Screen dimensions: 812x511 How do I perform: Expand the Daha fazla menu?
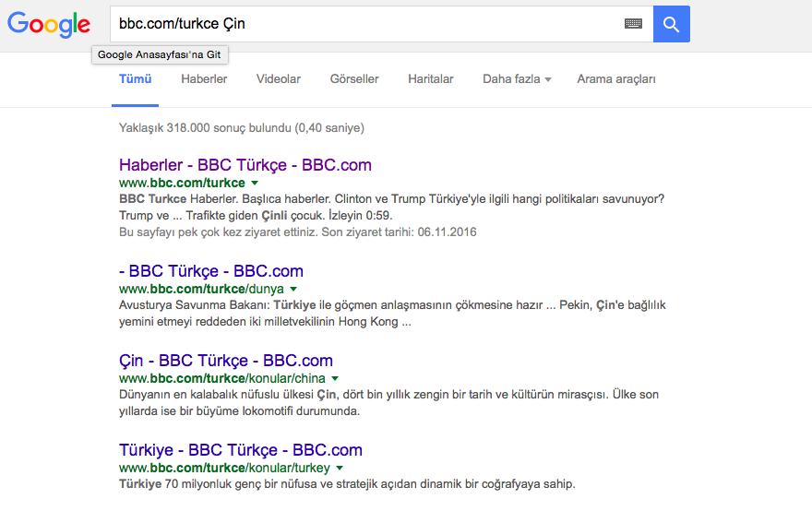[517, 78]
